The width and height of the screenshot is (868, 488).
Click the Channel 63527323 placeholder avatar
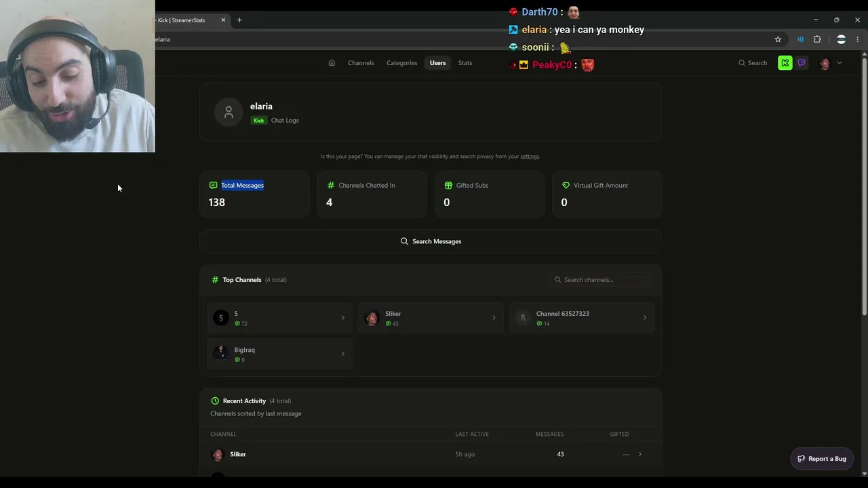click(523, 318)
